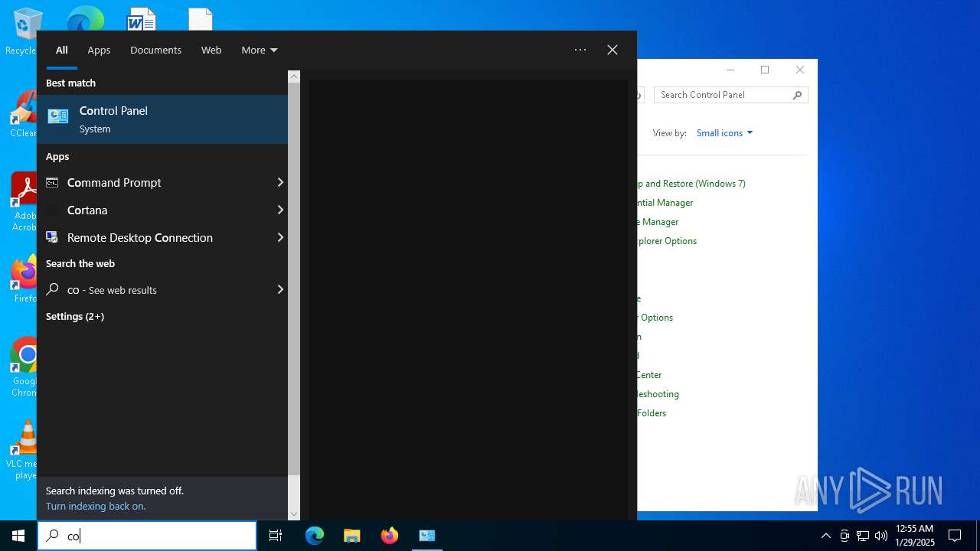Open the Work Folders link
The width and height of the screenshot is (980, 551).
[652, 413]
